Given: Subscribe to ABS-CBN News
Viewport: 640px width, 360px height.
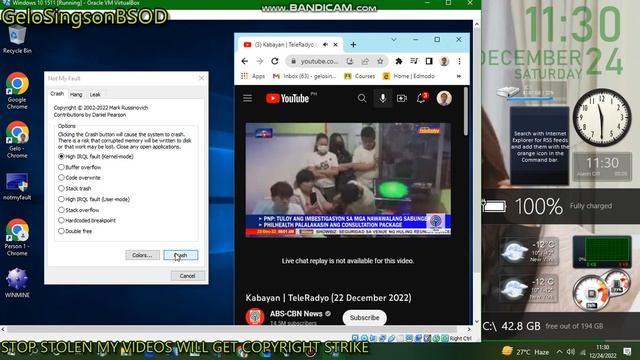Looking at the screenshot, I should pos(364,318).
